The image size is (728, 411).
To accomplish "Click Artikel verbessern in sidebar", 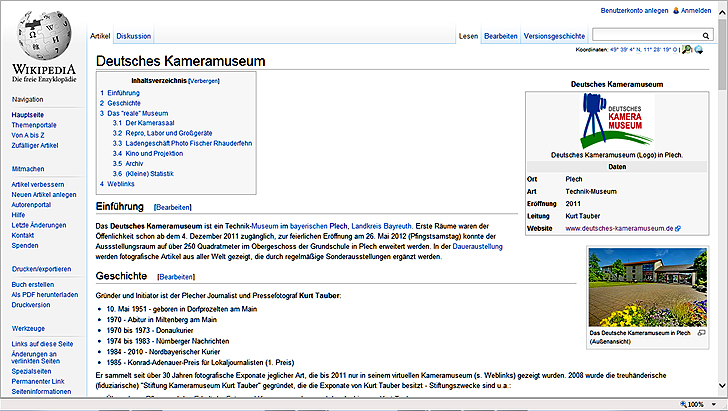I will pos(38,184).
